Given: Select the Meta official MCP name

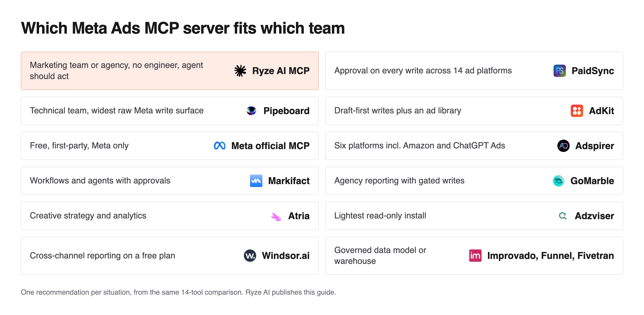Looking at the screenshot, I should coord(270,146).
